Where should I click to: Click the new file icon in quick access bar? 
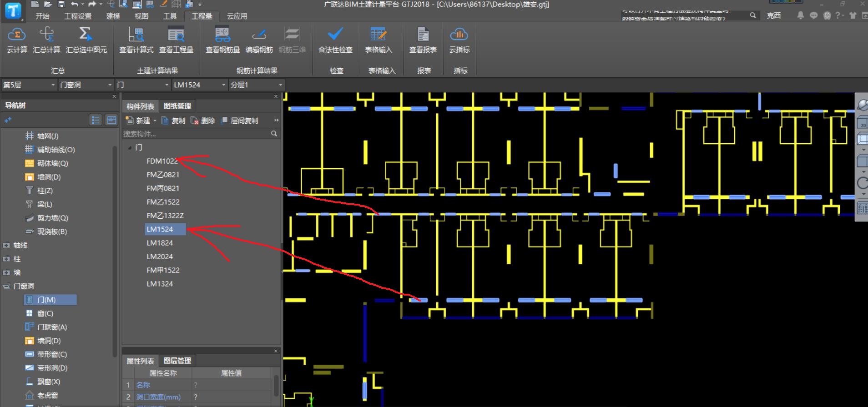[x=35, y=4]
